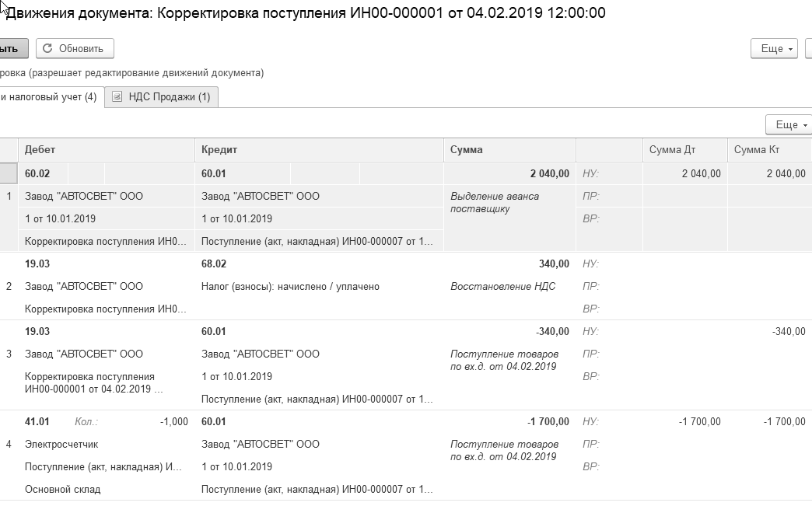Select credit account 68.02 cell
The image size is (812, 513).
pos(214,264)
